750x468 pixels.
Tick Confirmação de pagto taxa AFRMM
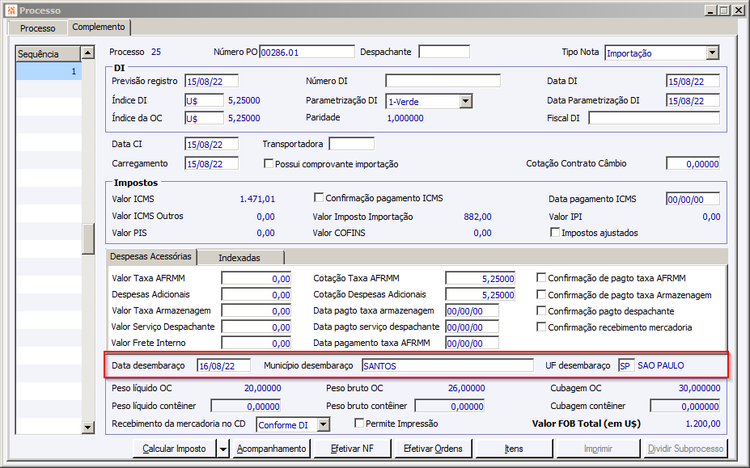[x=542, y=278]
